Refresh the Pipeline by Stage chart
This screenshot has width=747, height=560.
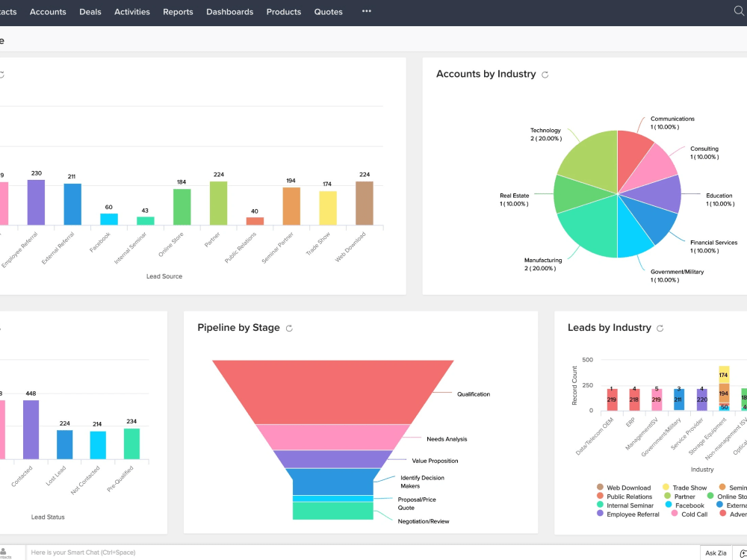click(x=288, y=328)
